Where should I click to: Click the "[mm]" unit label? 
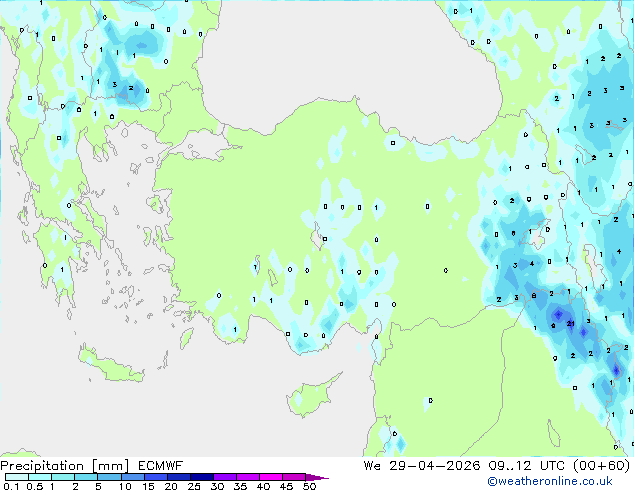(110, 466)
